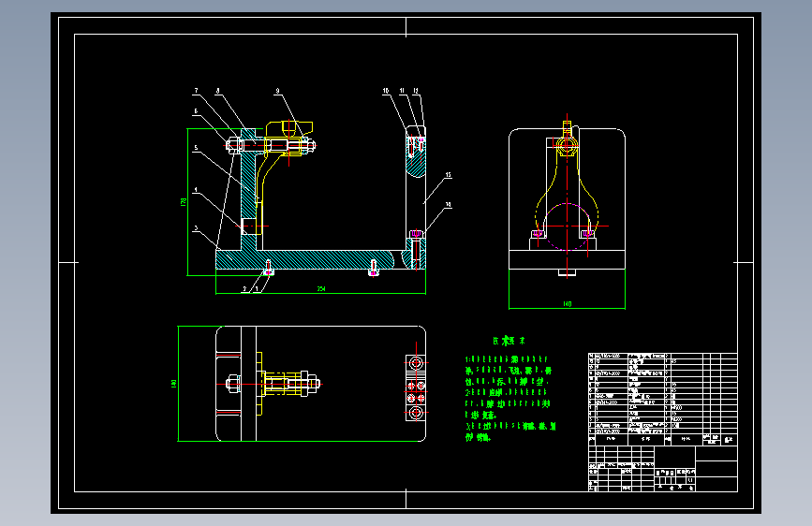Screen dimensions: 812x526
Task: Select the green technical requirements heading
Action: click(x=509, y=341)
